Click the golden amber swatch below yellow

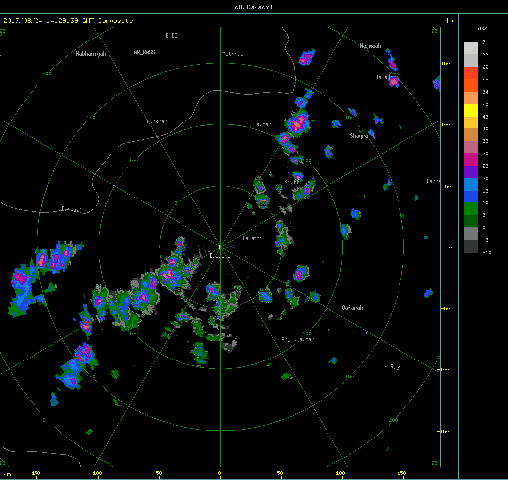(x=471, y=122)
